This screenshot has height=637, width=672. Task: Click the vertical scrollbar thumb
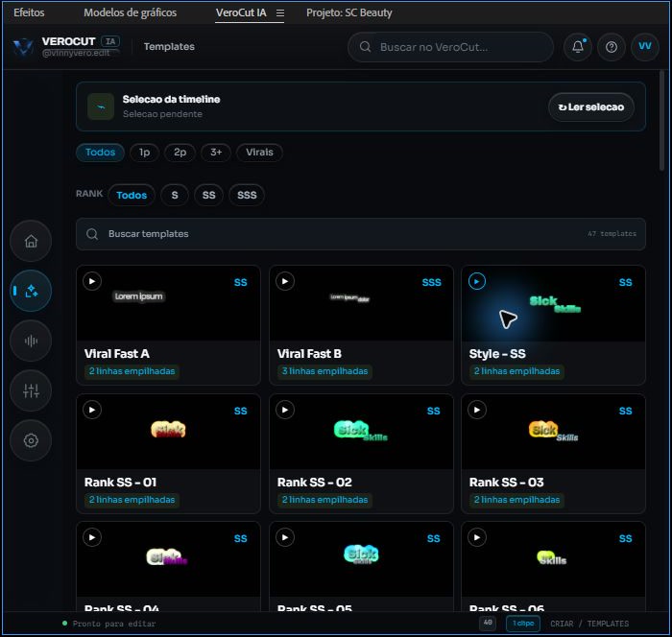[x=661, y=121]
